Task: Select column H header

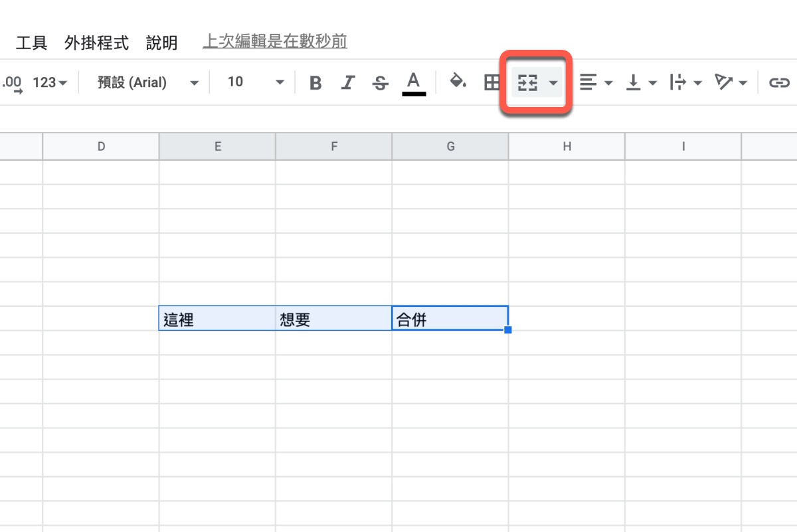Action: pyautogui.click(x=567, y=147)
